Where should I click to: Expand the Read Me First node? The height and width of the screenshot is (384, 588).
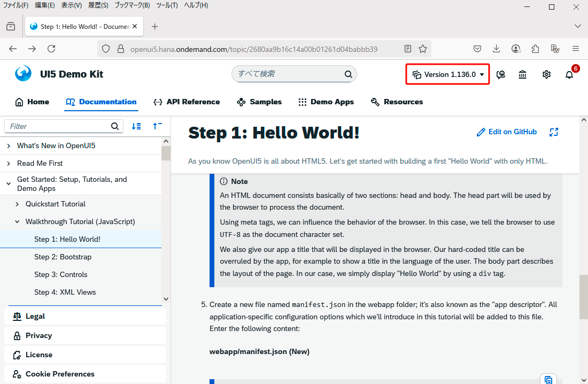pyautogui.click(x=9, y=163)
